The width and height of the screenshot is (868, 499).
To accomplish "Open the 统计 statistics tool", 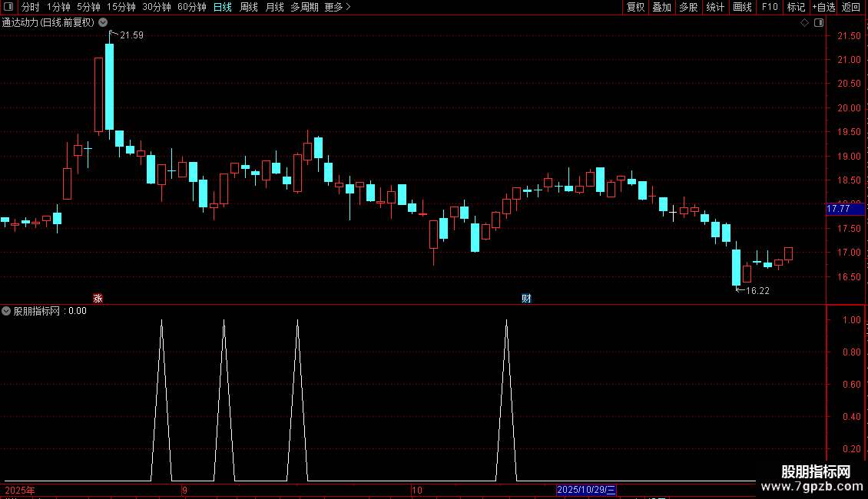I will [x=715, y=7].
